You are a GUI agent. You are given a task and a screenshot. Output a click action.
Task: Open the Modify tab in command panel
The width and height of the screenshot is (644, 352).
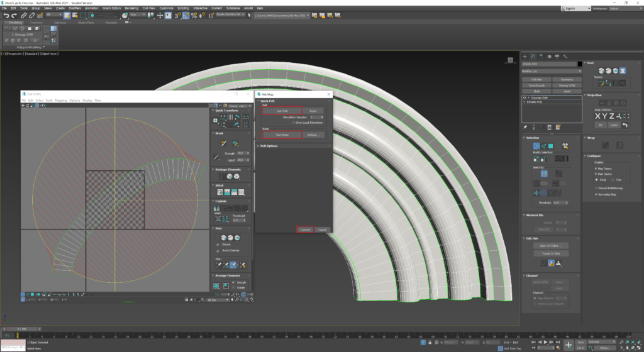pos(533,56)
